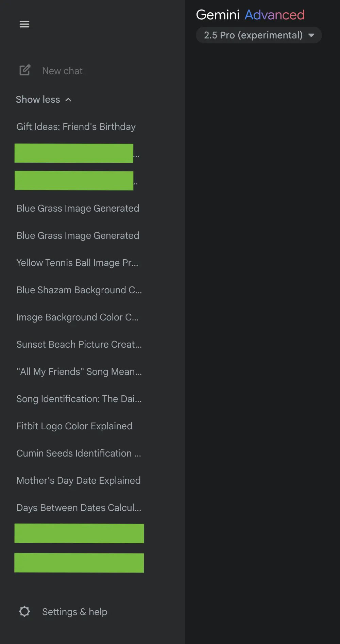Open Days Between Dates Calculation chat
Viewport: 340px width, 644px height.
(x=79, y=508)
